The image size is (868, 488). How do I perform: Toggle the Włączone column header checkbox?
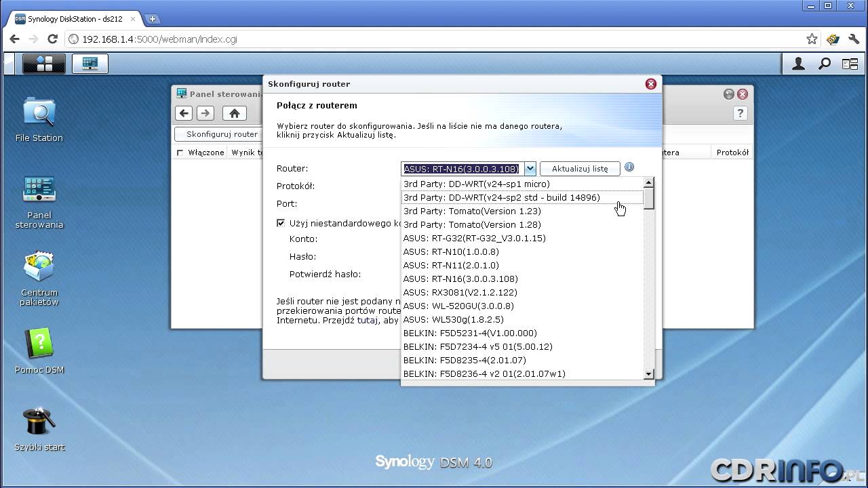point(180,152)
